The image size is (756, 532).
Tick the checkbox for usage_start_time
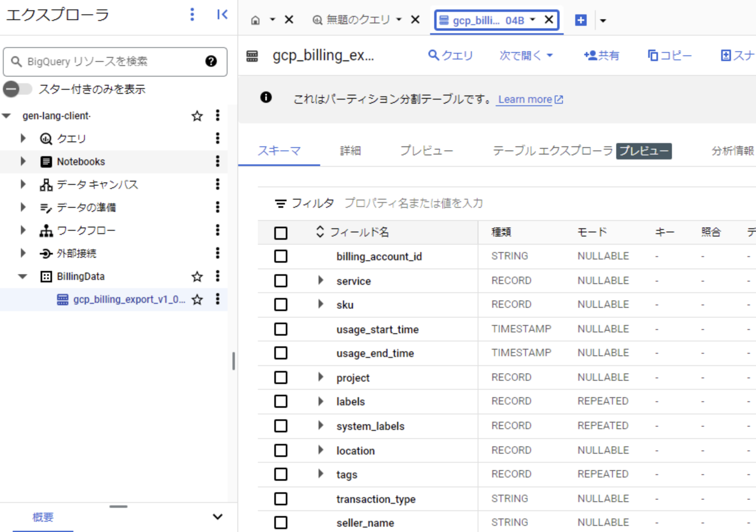(x=281, y=329)
